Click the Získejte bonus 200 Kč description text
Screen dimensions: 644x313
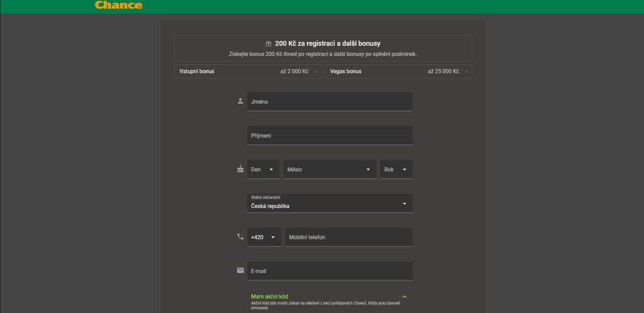pyautogui.click(x=323, y=54)
